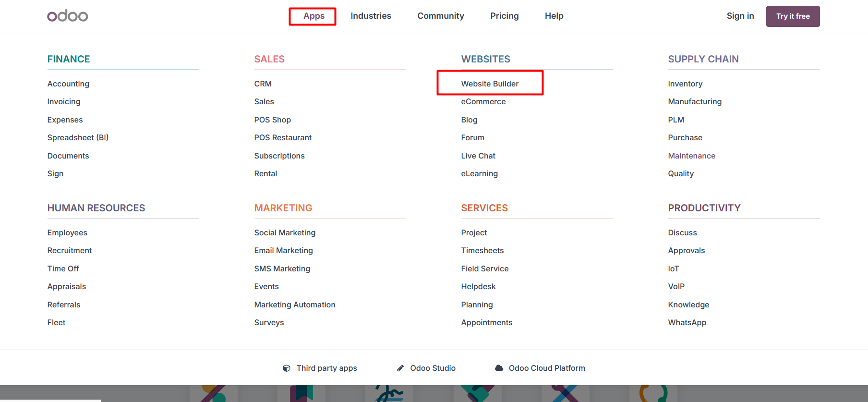Select Documents under Finance
868x402 pixels.
pyautogui.click(x=68, y=156)
